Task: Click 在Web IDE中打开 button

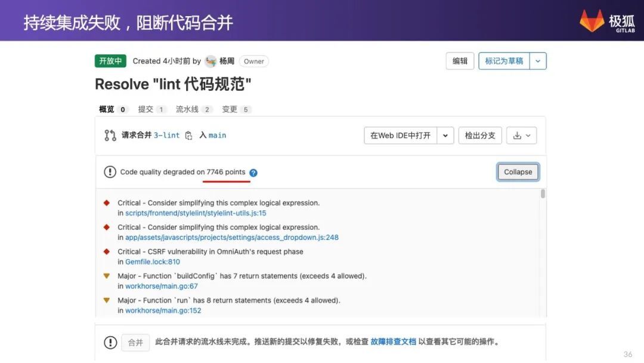Action: 401,136
